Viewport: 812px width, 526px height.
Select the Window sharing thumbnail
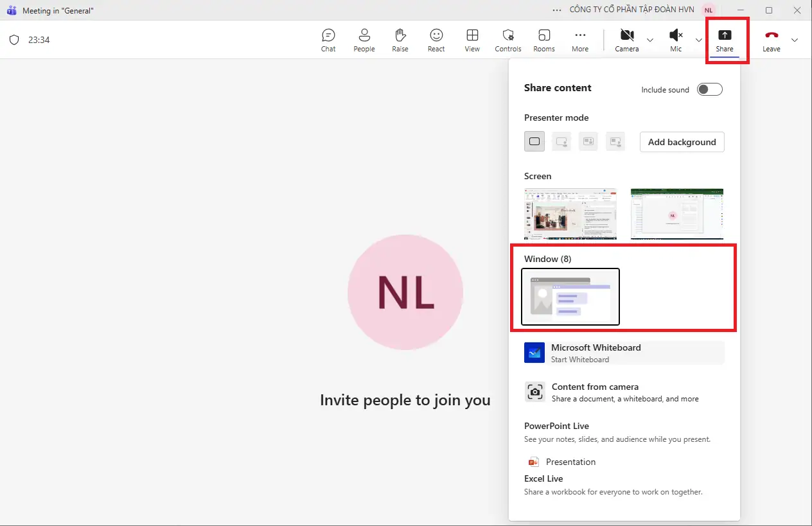point(570,297)
